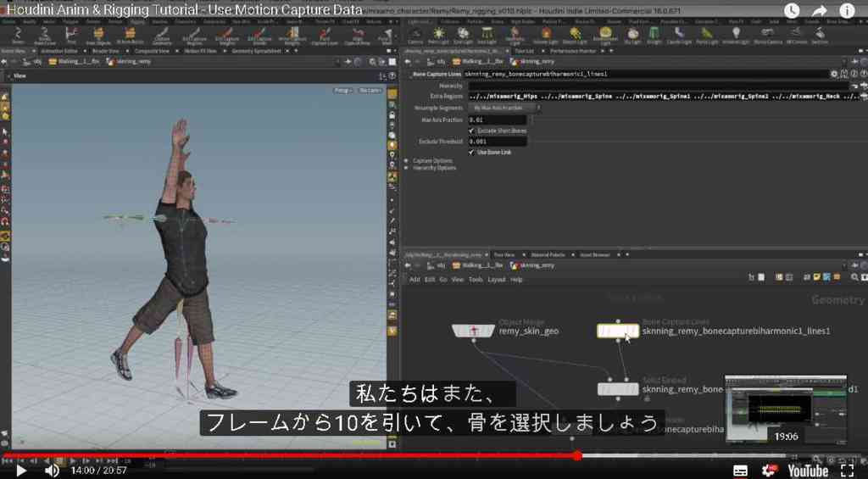Click the Exclude Threshold value field
This screenshot has width=868, height=479.
(498, 142)
